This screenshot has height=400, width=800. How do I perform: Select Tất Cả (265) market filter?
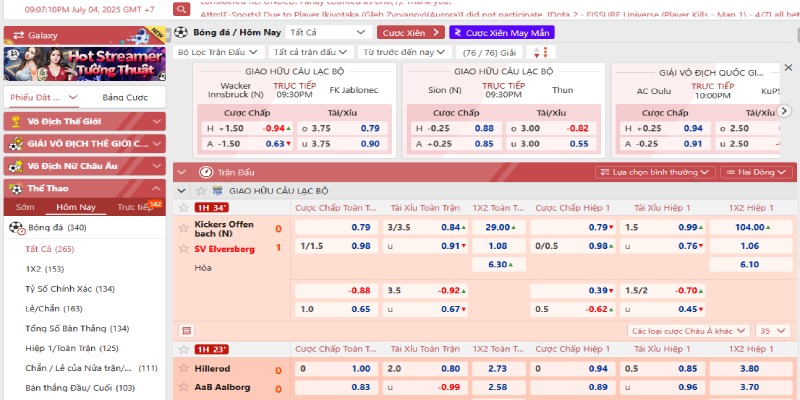(x=49, y=249)
